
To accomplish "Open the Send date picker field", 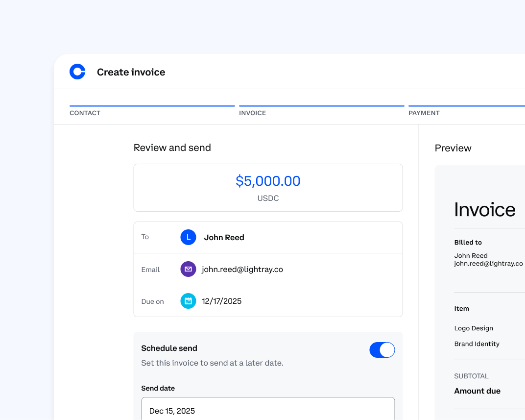I will point(268,411).
